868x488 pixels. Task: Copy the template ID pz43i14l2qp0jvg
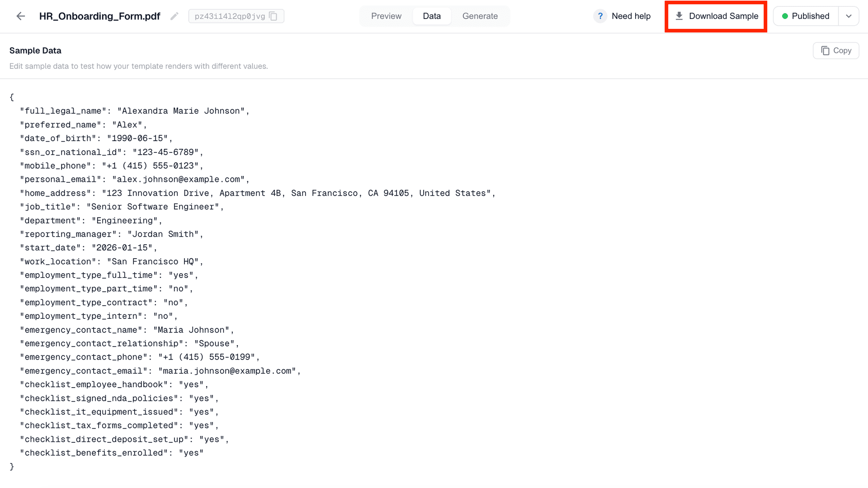(x=273, y=16)
